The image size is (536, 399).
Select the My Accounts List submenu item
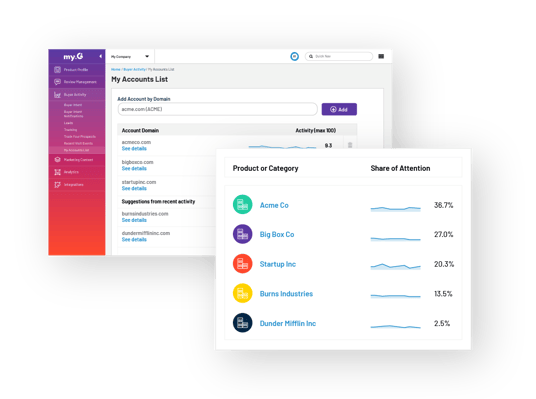(x=77, y=150)
